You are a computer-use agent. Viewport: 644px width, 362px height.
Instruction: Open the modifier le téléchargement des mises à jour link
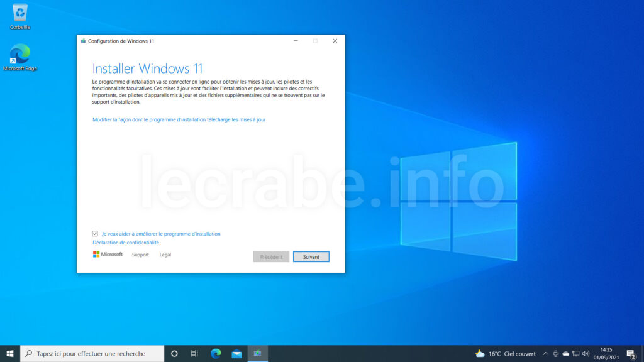(179, 119)
